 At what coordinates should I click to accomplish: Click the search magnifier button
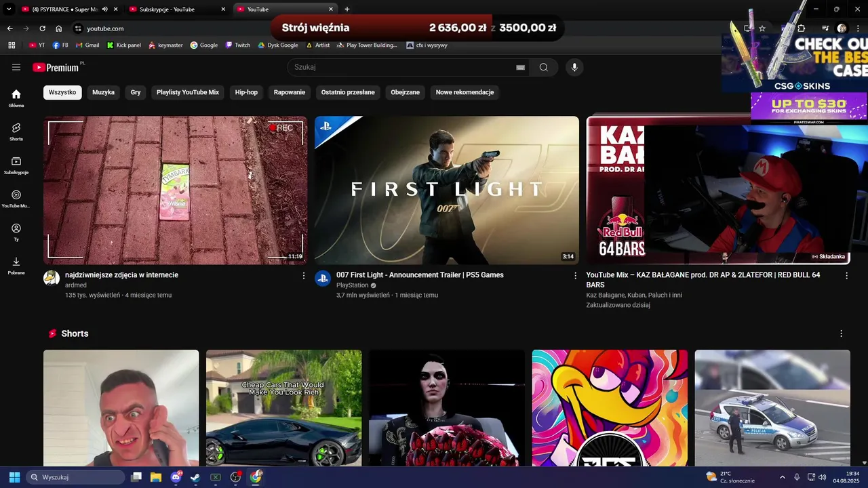click(544, 67)
